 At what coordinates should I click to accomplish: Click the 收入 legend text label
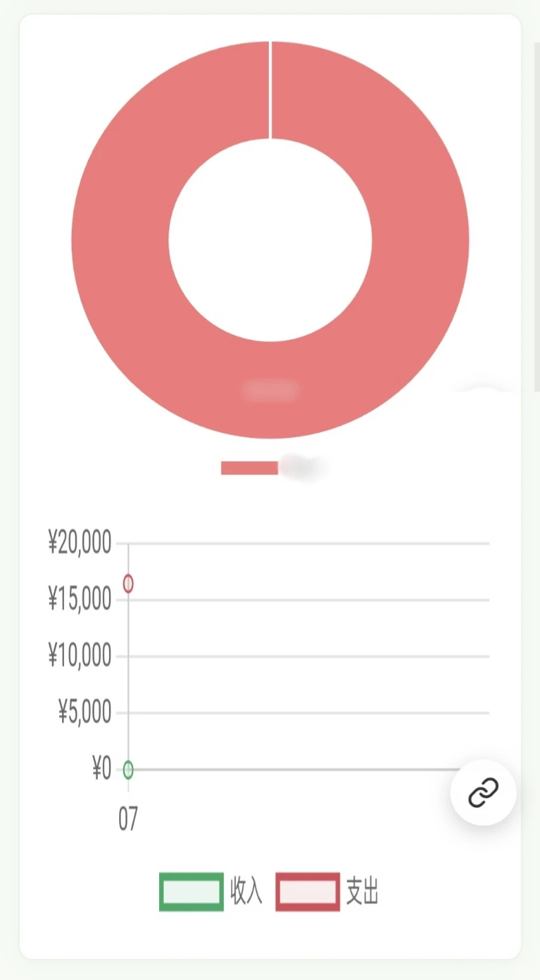(x=246, y=891)
